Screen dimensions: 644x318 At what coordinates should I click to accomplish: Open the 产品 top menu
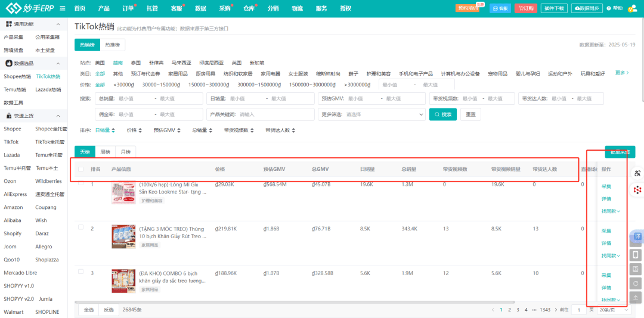[104, 8]
